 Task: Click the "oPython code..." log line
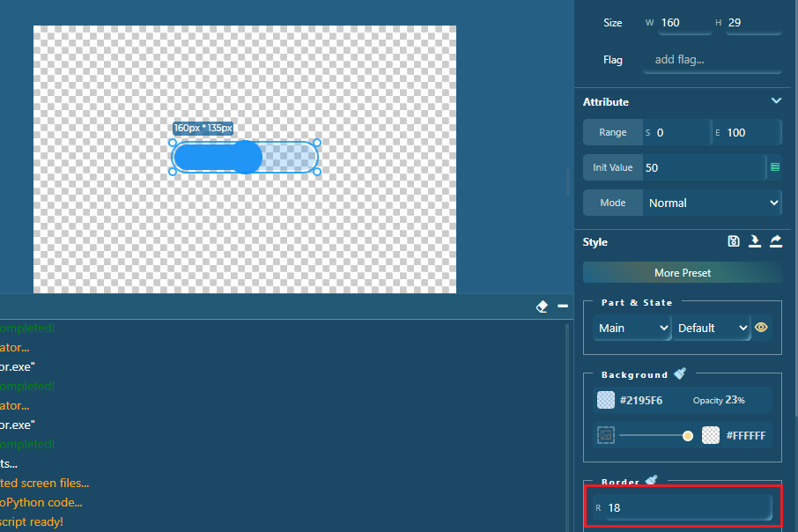41,502
